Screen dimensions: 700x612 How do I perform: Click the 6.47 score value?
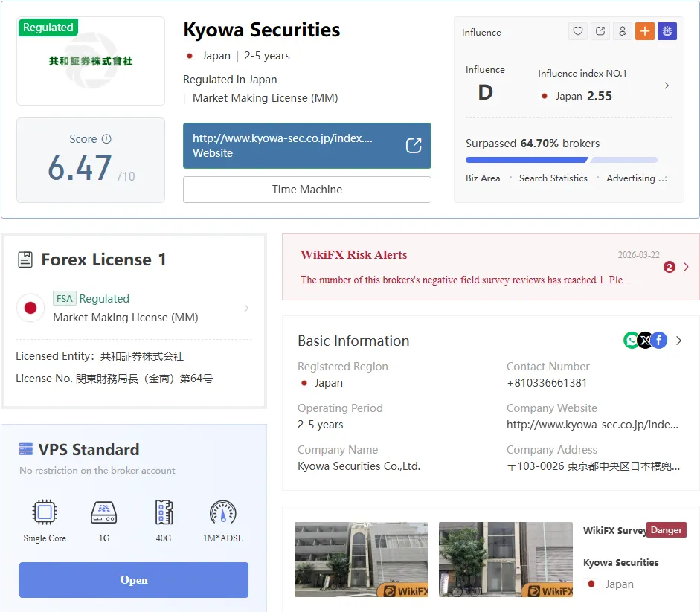tap(80, 168)
